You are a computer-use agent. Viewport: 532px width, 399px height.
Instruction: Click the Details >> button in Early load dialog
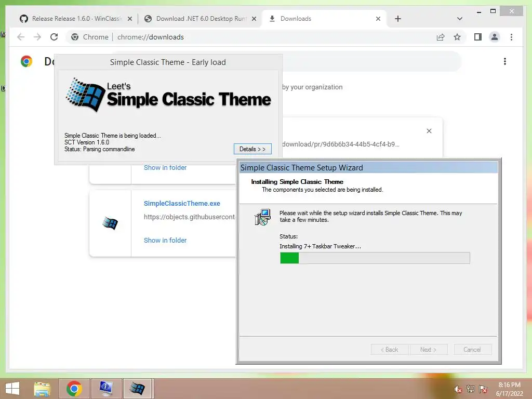[x=252, y=149]
